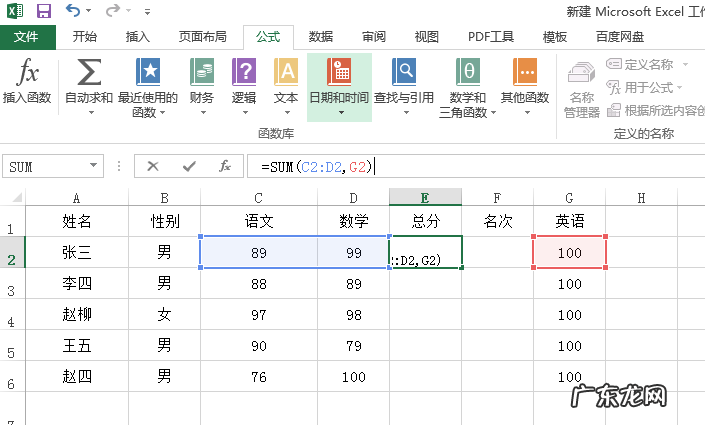705x425 pixels.
Task: Open the 模板 tab
Action: (554, 37)
